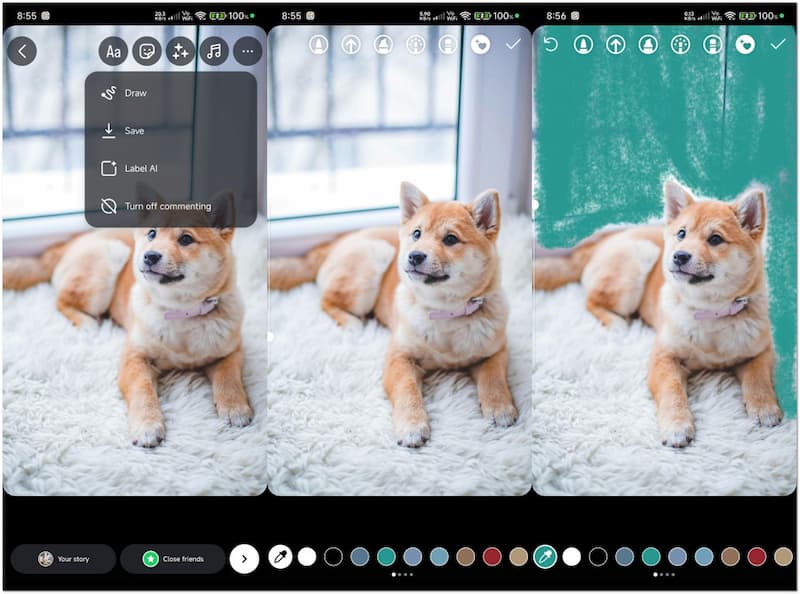Select the red color swatch in middle screen

(492, 557)
